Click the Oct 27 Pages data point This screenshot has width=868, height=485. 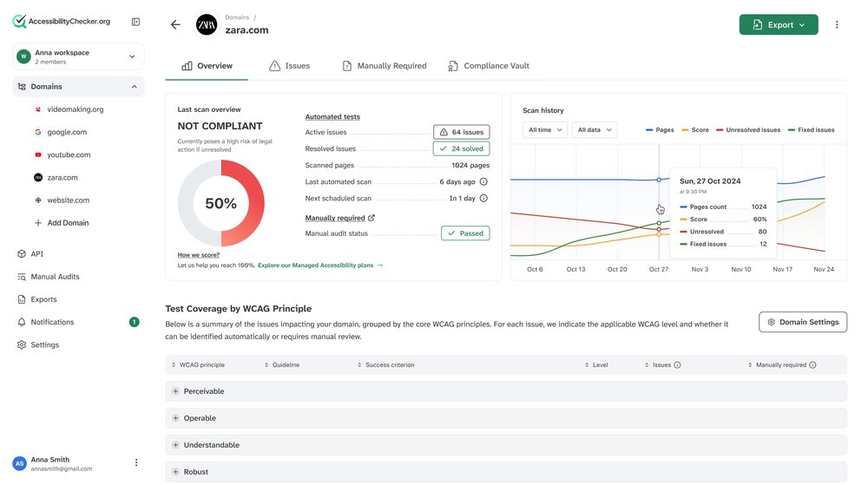pos(659,180)
